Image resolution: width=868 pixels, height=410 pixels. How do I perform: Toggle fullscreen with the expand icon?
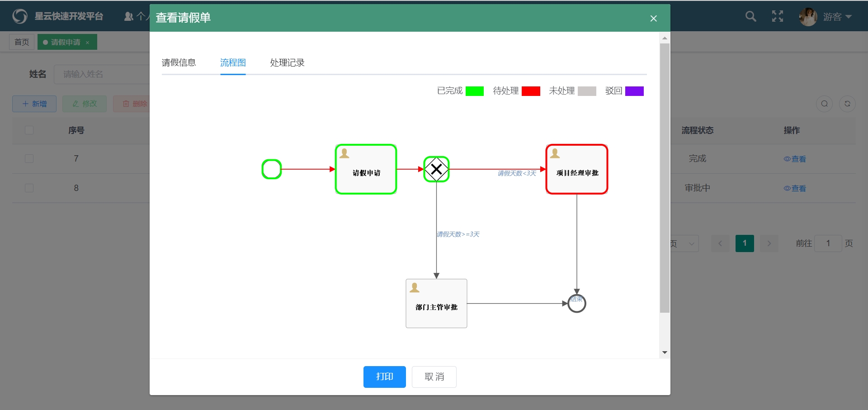click(777, 17)
